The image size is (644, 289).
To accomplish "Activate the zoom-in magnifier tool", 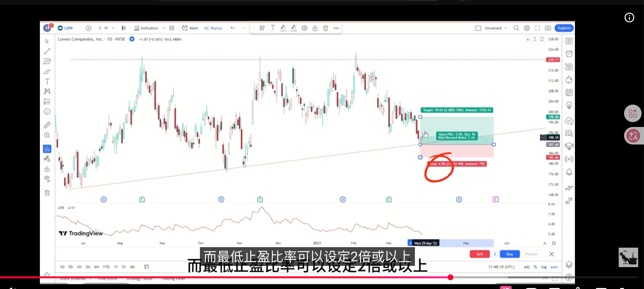I will click(x=47, y=135).
